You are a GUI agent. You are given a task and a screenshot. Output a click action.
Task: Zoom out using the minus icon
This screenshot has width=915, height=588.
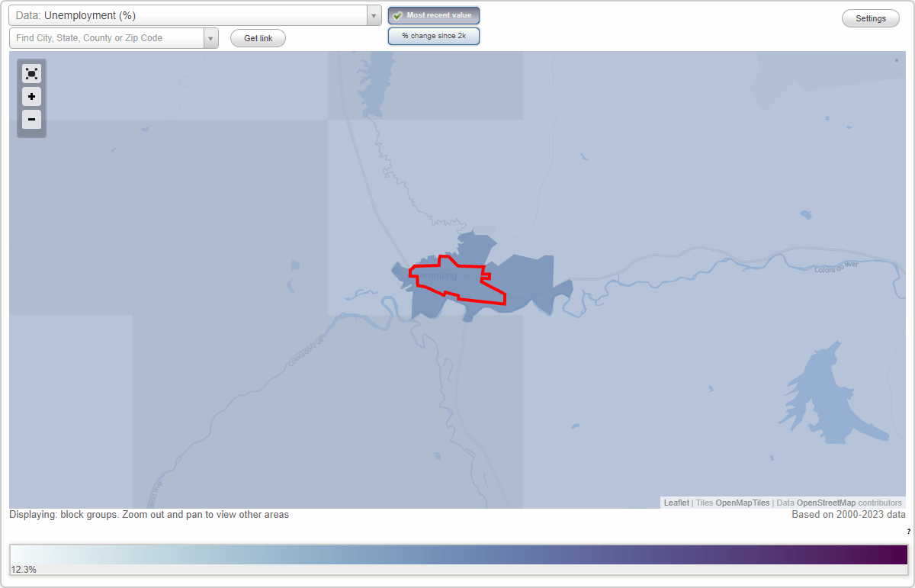(31, 120)
